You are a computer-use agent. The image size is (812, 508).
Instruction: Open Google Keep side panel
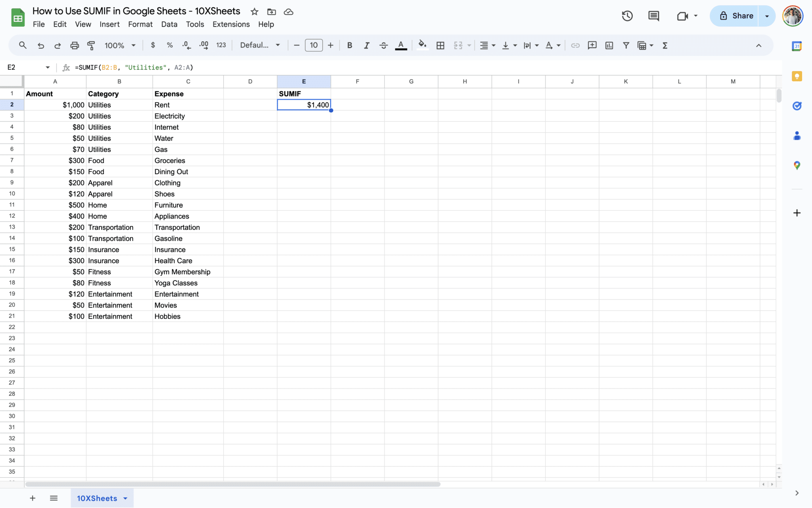click(797, 76)
